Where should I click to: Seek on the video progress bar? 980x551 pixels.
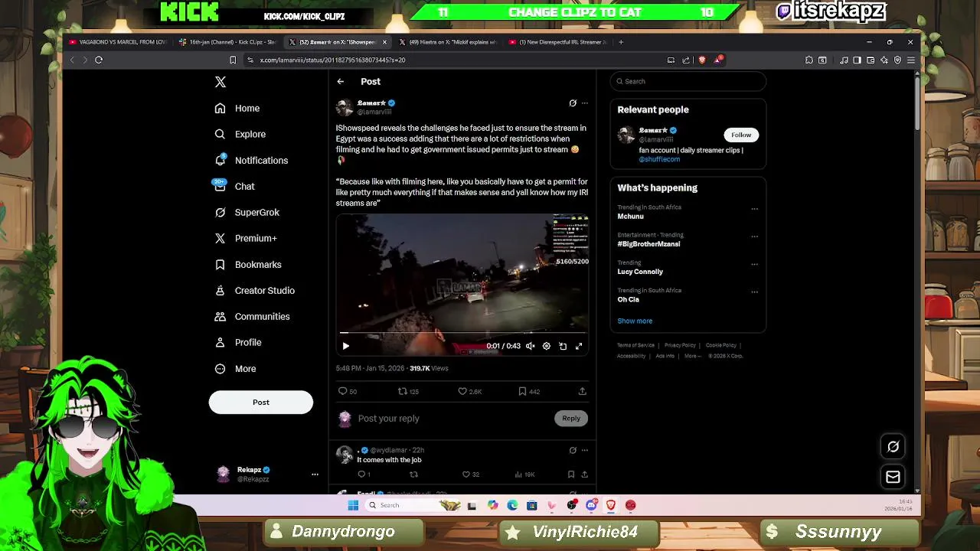[x=462, y=333]
